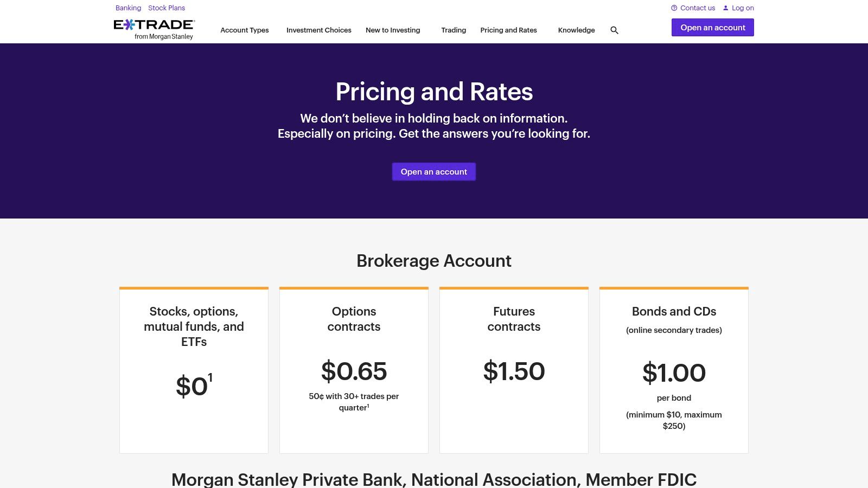Screen dimensions: 868x488
Task: Select Pricing and Rates in the navigation
Action: [x=508, y=30]
